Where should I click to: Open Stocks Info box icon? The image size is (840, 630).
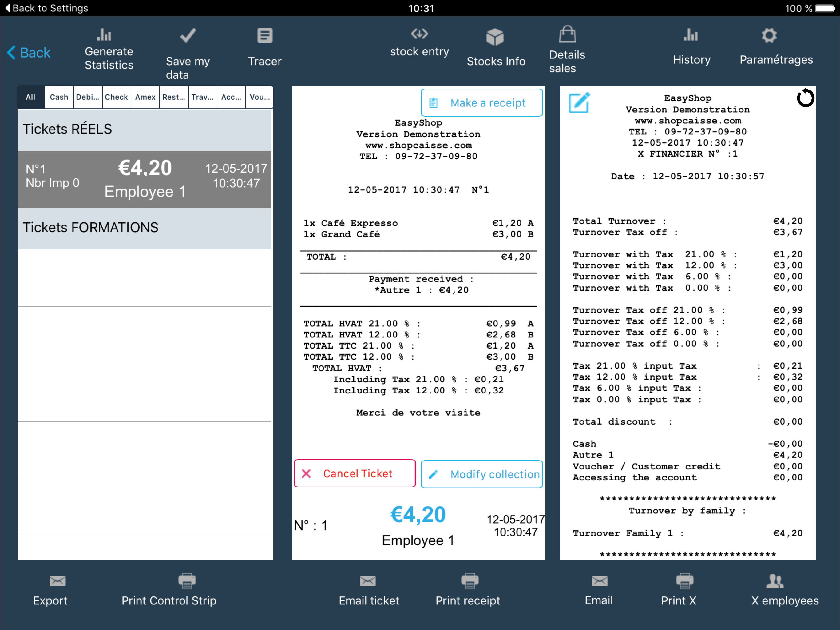pyautogui.click(x=495, y=37)
